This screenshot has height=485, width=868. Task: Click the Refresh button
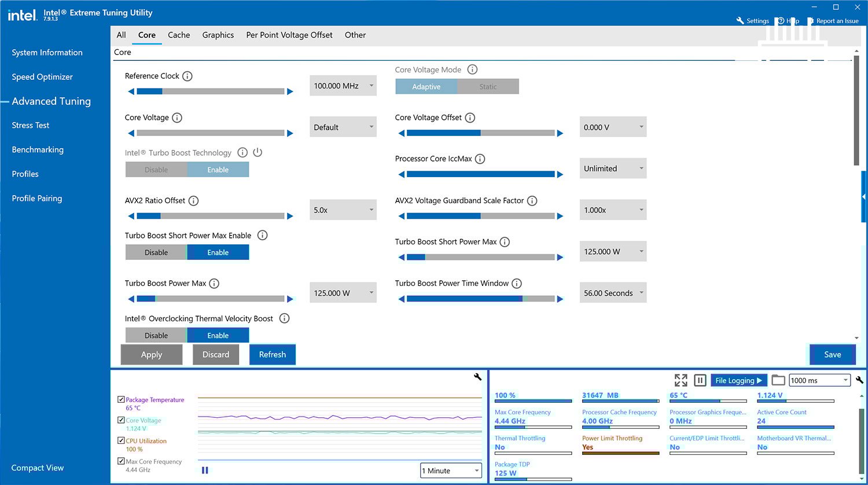click(x=273, y=354)
